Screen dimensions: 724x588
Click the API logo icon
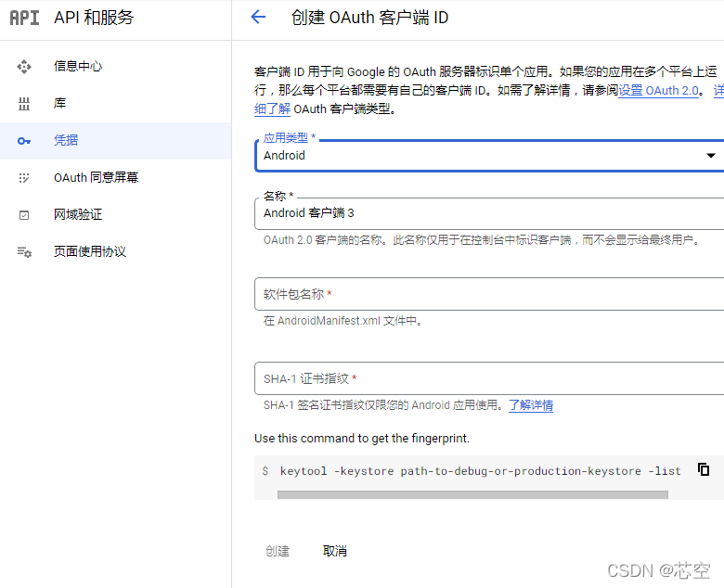click(24, 18)
